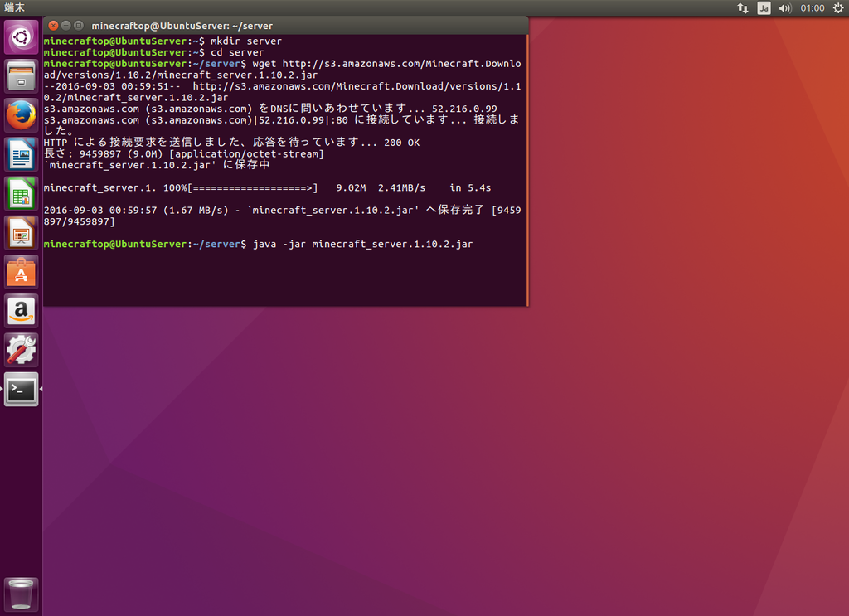Click the terminal title bar text
Image resolution: width=849 pixels, height=616 pixels.
[182, 26]
